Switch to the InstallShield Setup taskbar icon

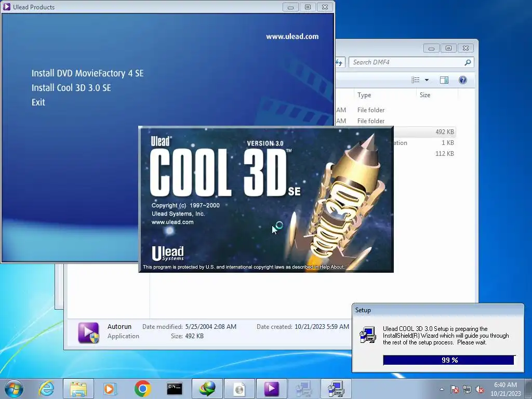click(336, 389)
